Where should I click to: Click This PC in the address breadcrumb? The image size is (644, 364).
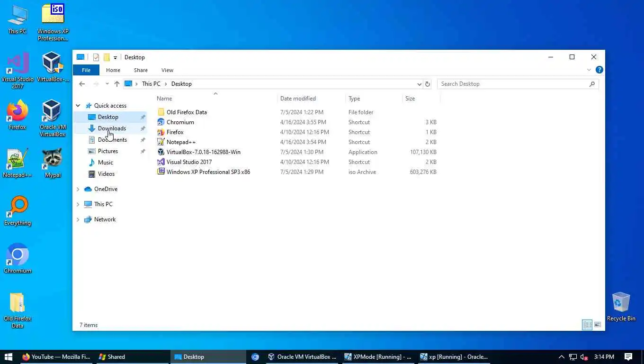coord(151,84)
